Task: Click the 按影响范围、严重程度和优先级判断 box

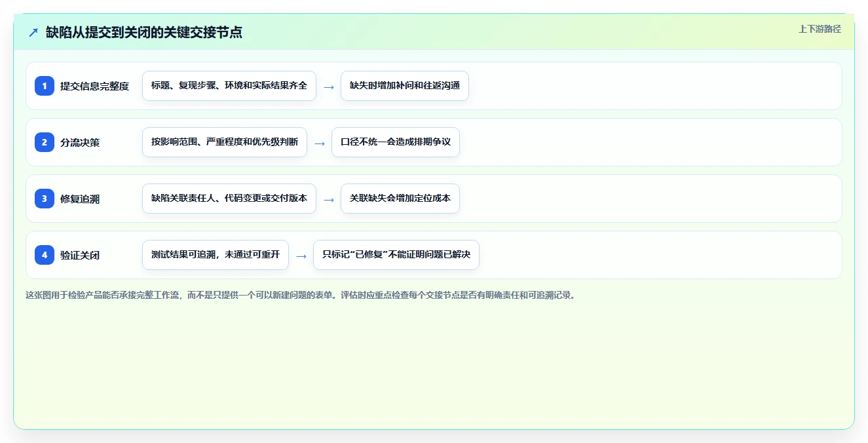Action: tap(225, 142)
